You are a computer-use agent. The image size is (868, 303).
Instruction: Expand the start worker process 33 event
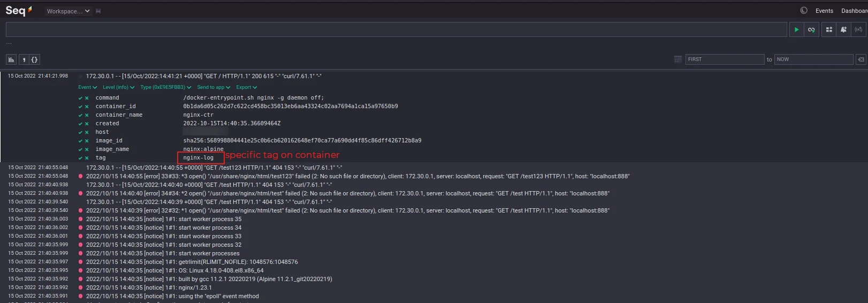pos(164,236)
